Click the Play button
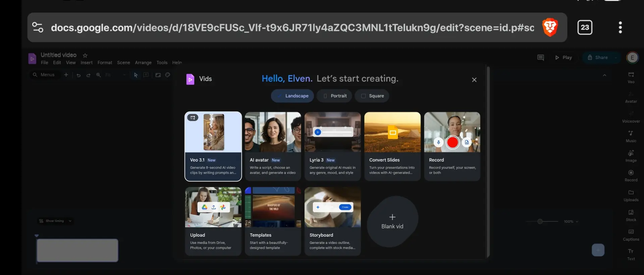Image resolution: width=644 pixels, height=275 pixels. [x=563, y=58]
